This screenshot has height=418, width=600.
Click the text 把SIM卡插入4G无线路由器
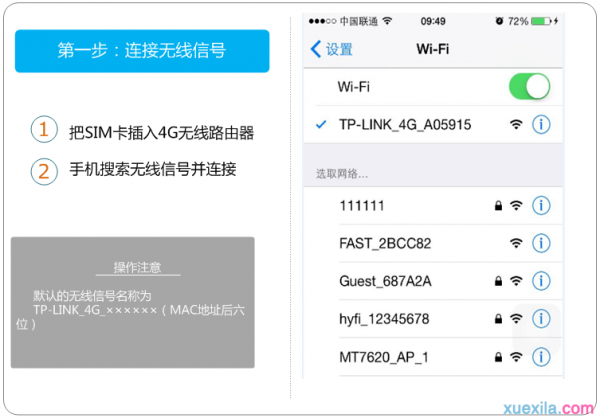161,133
